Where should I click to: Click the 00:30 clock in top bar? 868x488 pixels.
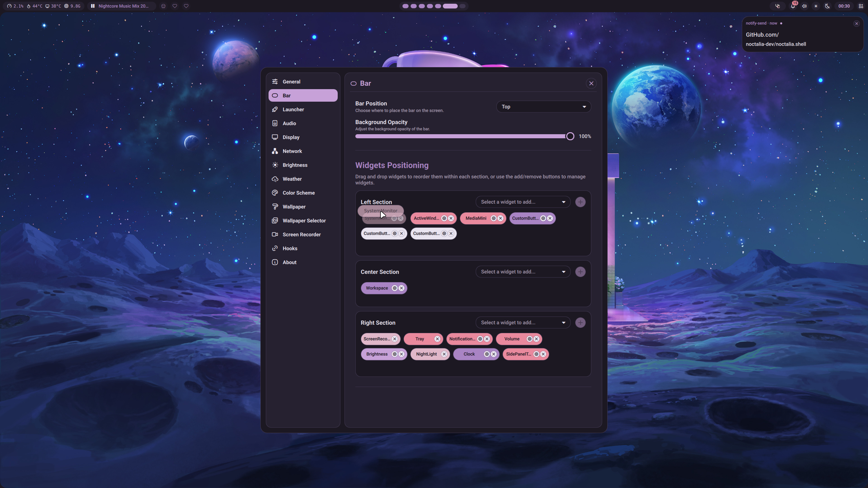[844, 6]
